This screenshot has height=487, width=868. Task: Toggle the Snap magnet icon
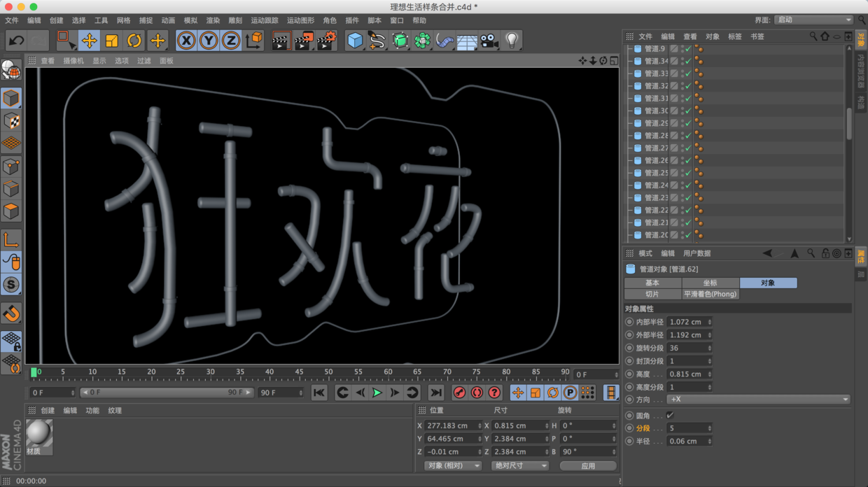pos(10,313)
